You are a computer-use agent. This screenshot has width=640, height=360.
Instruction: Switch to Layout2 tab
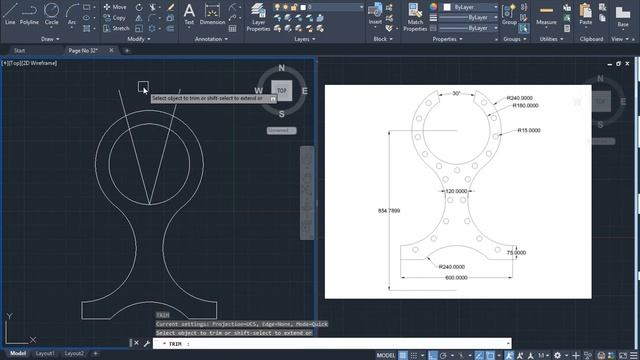[74, 353]
